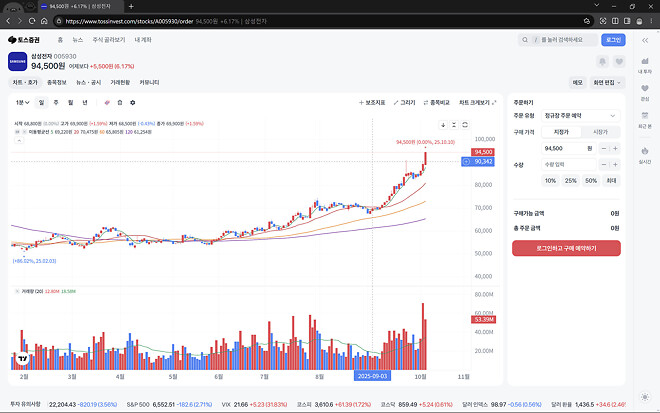Select 지정가 price type
Viewport: 660px width, 413px height.
pos(561,131)
